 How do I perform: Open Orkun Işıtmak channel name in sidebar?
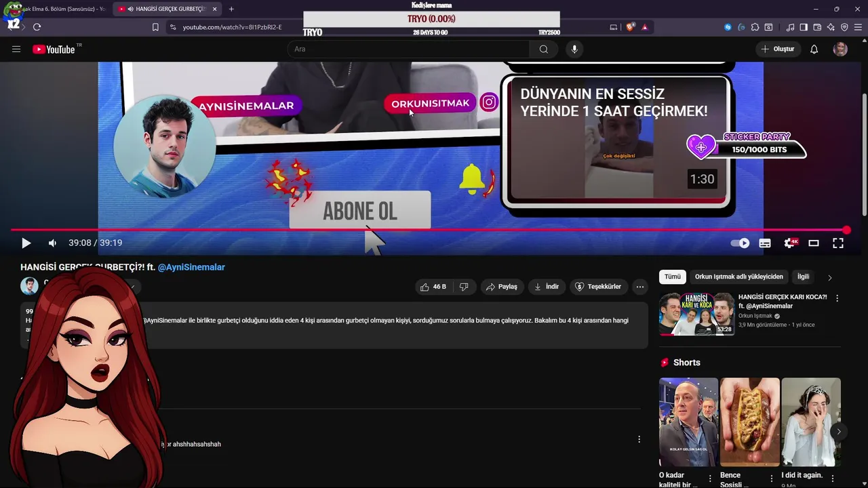[755, 316]
